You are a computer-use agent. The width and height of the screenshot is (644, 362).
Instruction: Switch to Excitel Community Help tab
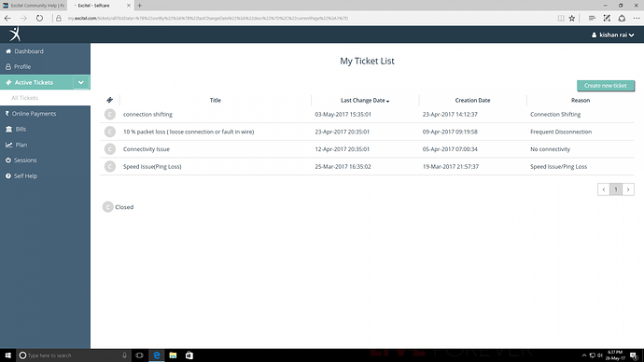(34, 6)
